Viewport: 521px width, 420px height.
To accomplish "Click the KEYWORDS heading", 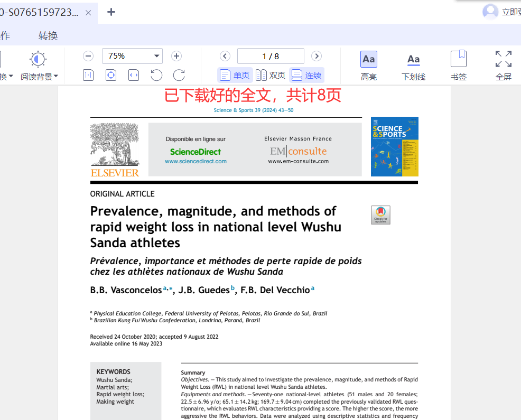I will point(113,372).
